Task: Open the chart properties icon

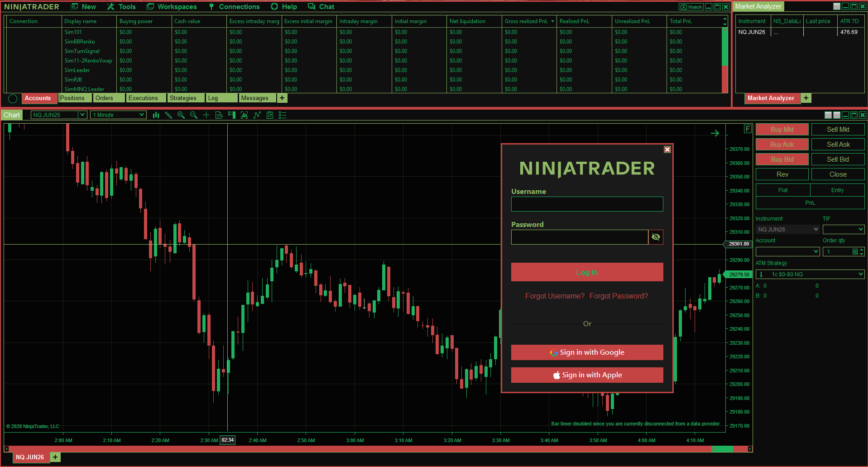Action: pos(270,115)
